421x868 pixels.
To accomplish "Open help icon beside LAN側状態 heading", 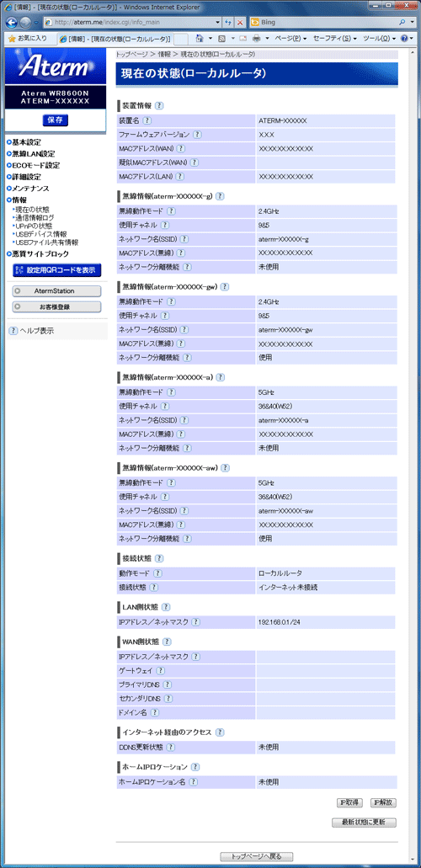I will tap(166, 607).
